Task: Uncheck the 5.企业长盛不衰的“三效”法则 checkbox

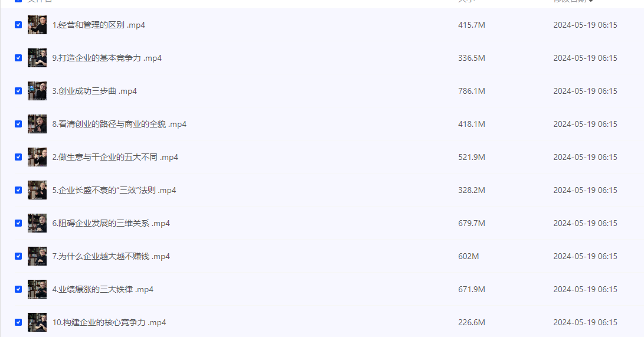Action: (18, 190)
